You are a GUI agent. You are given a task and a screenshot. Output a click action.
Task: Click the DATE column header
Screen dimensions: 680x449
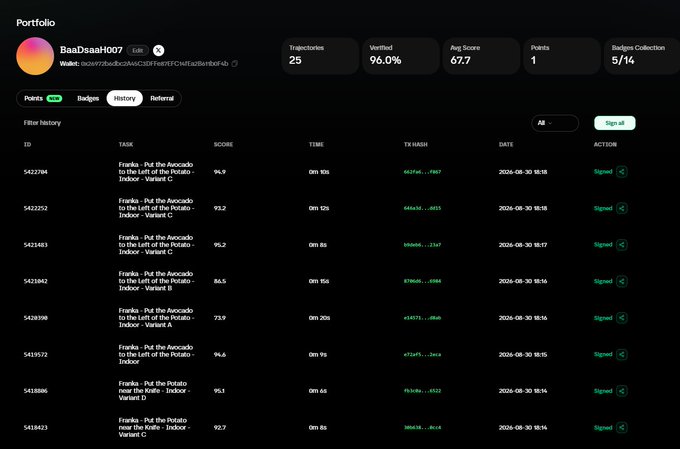coord(506,144)
